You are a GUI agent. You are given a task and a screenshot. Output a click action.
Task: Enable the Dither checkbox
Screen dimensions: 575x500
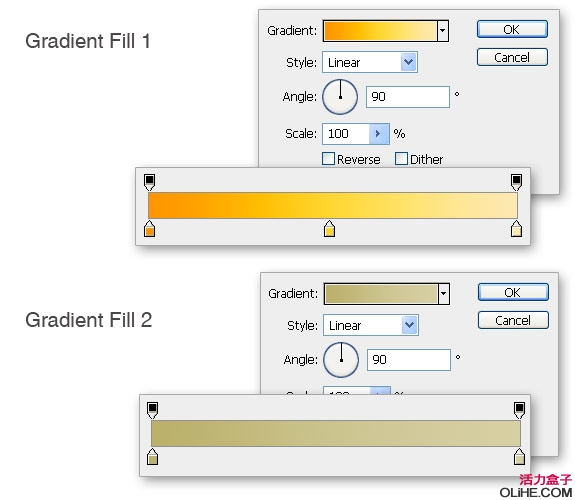(401, 159)
